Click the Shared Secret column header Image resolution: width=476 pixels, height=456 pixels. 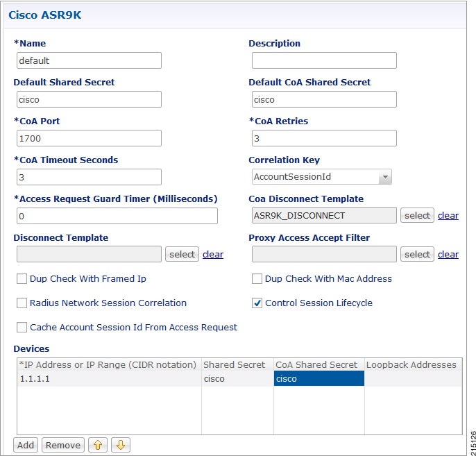[x=238, y=364]
